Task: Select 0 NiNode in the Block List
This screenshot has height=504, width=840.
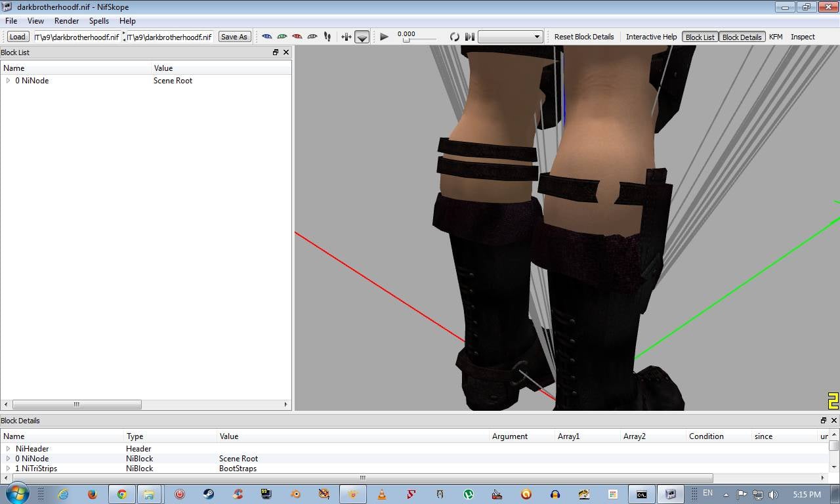Action: pyautogui.click(x=32, y=81)
